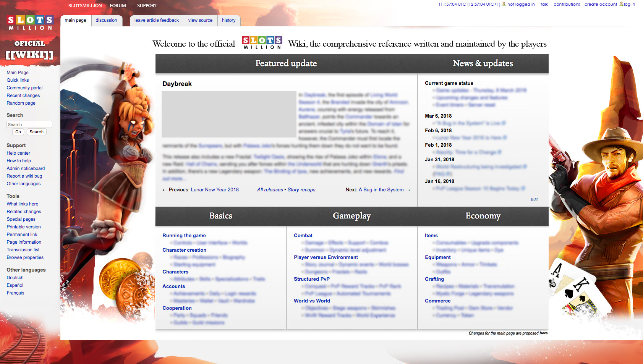Open Printable version link
643x364 pixels.
[24, 227]
